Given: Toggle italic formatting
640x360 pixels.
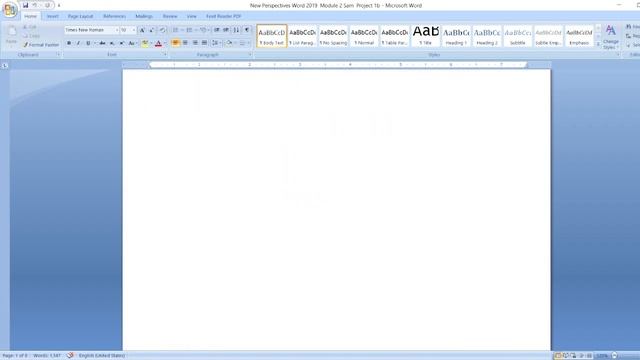Looking at the screenshot, I should click(78, 43).
